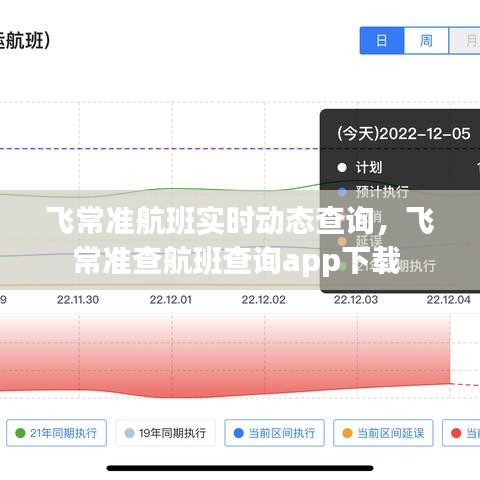
Task: Select the 日 (day) tab
Action: pyautogui.click(x=382, y=41)
